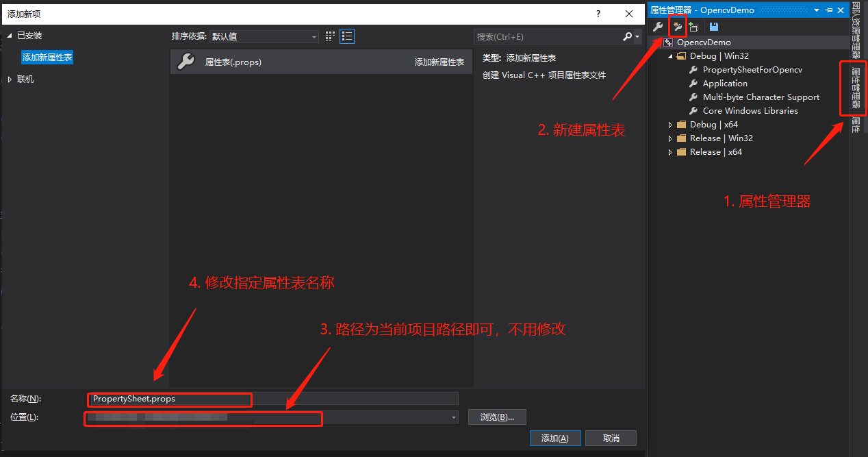Click the add existing property sheet icon

(x=694, y=27)
